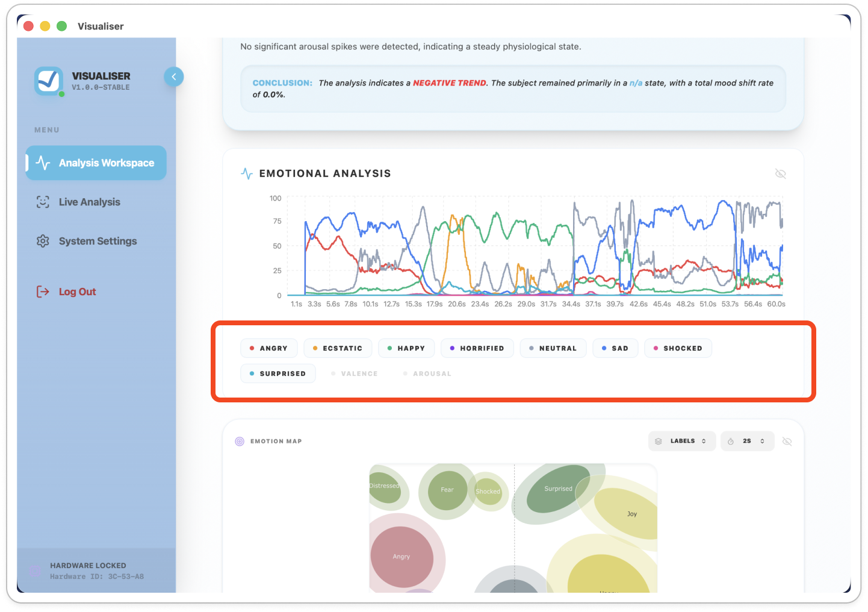Viewport: 868px width, 612px height.
Task: Select the Fear bubble on the emotion map
Action: point(447,490)
